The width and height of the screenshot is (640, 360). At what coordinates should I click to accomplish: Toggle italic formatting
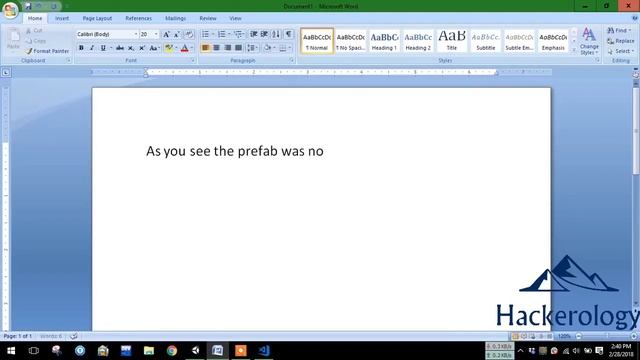click(x=92, y=48)
